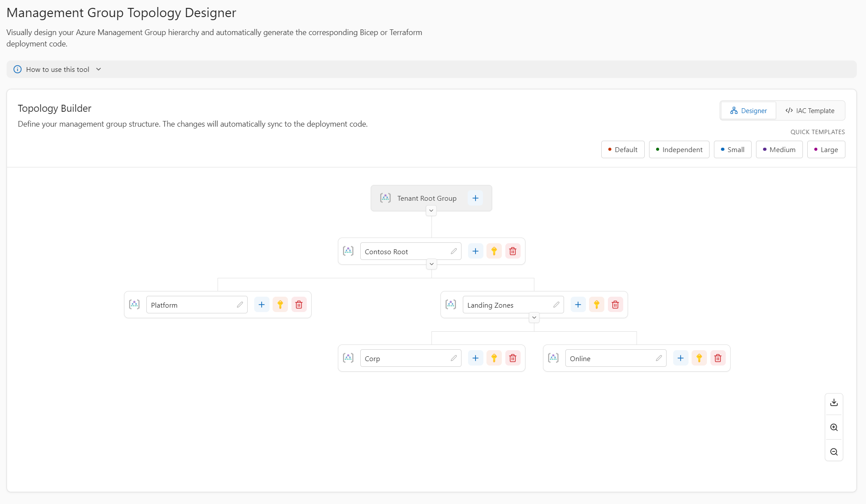
Task: Apply the Default quick template
Action: (x=623, y=150)
